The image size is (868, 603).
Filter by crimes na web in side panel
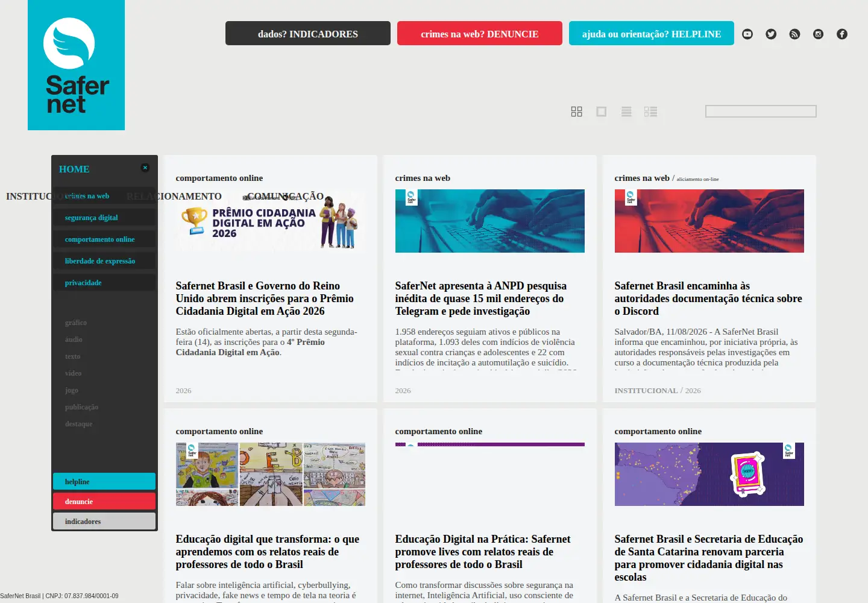[x=104, y=196]
